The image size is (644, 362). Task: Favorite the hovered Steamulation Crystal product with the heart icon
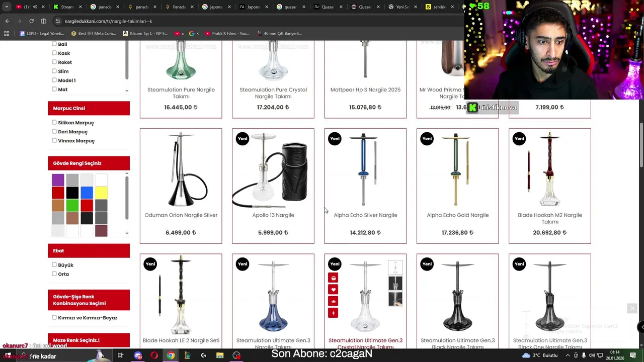(333, 290)
